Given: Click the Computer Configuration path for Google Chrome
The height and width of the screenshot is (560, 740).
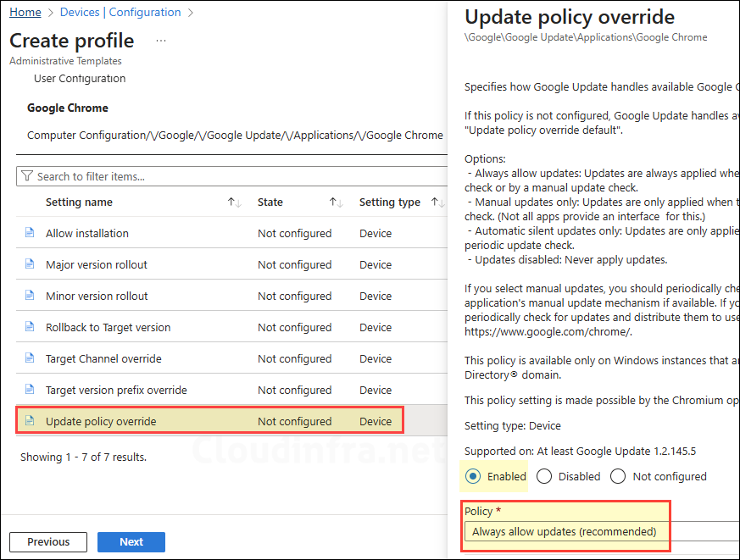Looking at the screenshot, I should click(x=235, y=136).
